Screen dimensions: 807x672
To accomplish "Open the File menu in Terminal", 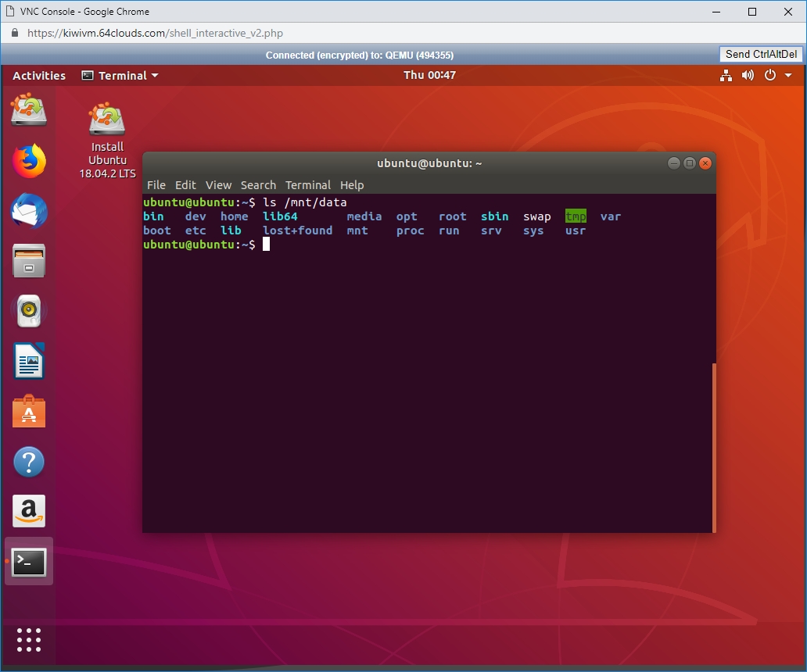I will [x=156, y=185].
